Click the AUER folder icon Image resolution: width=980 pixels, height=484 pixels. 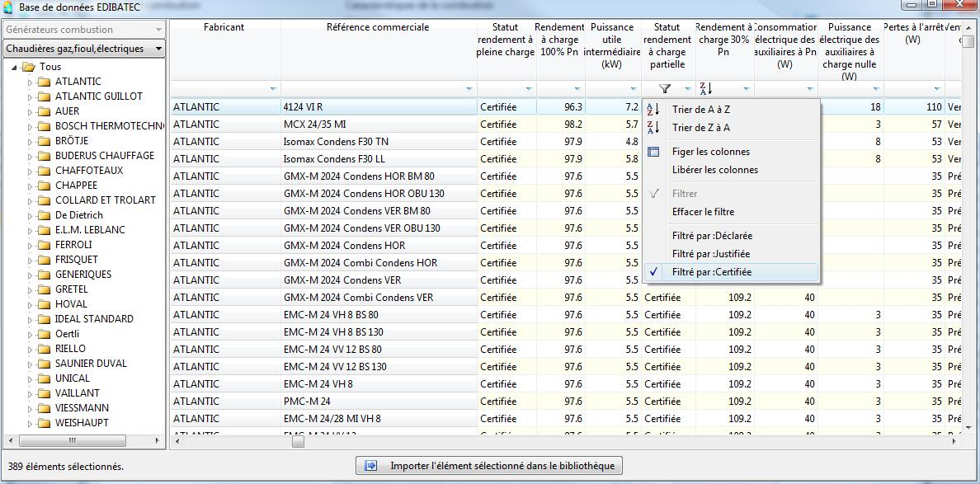tap(43, 111)
